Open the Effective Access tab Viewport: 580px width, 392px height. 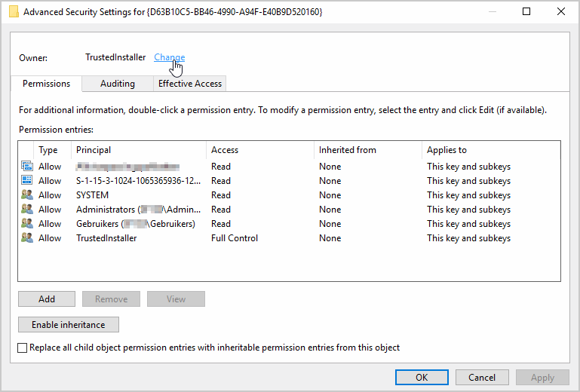point(189,84)
